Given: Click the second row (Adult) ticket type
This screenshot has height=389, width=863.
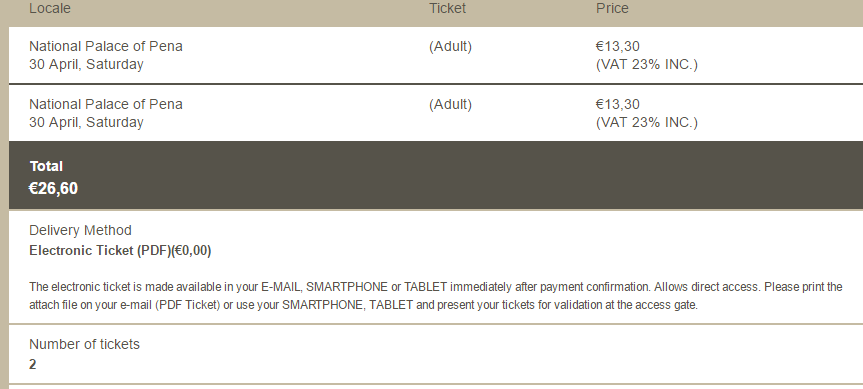Looking at the screenshot, I should pyautogui.click(x=450, y=105).
